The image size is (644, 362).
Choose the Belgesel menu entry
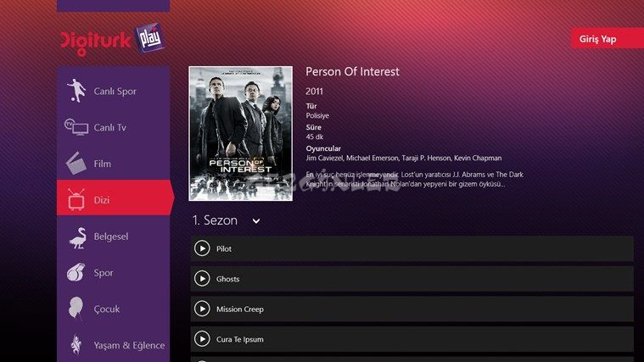pyautogui.click(x=114, y=237)
